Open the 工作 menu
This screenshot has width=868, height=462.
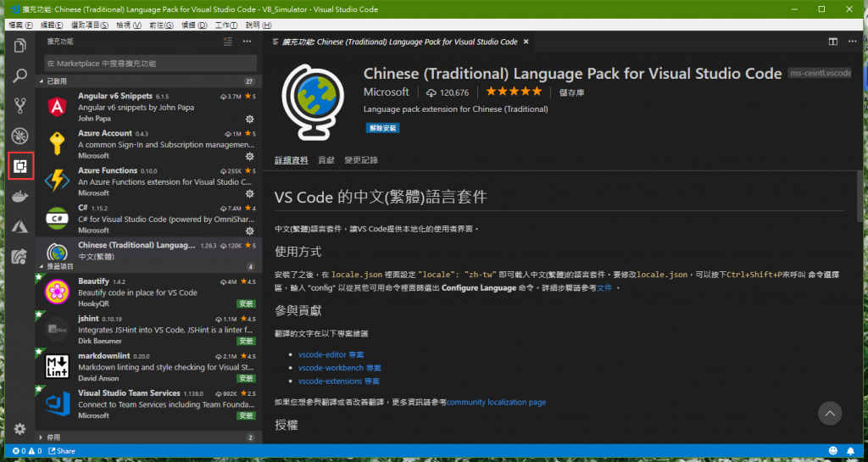225,25
